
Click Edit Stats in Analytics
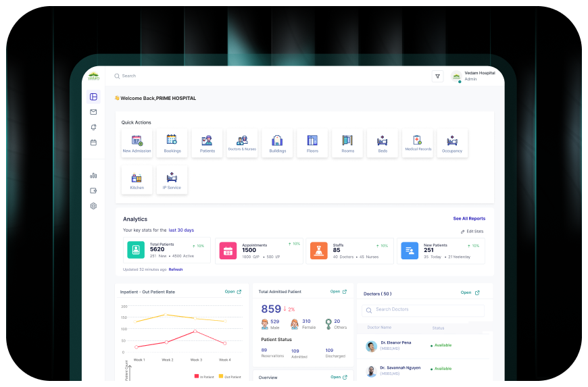click(472, 232)
